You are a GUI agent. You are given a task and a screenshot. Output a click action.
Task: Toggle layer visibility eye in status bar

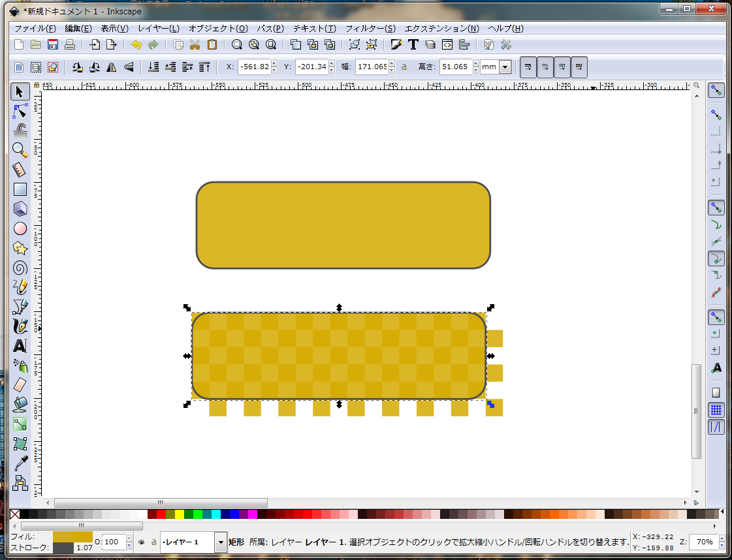tap(140, 542)
